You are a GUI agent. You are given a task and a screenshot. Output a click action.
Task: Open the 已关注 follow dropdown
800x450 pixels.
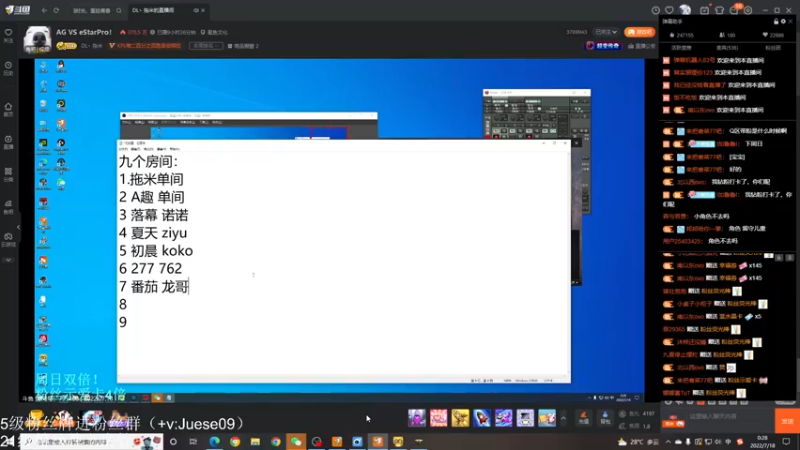click(606, 32)
